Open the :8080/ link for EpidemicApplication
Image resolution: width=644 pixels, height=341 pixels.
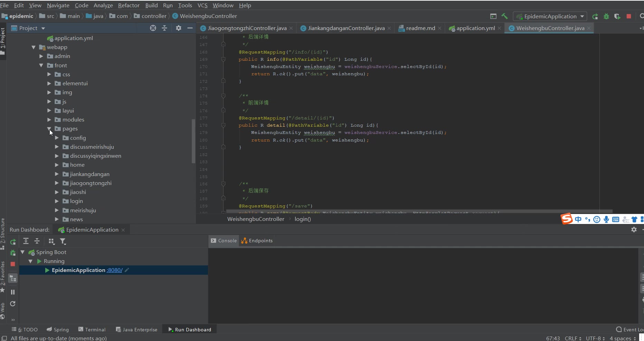[114, 270]
